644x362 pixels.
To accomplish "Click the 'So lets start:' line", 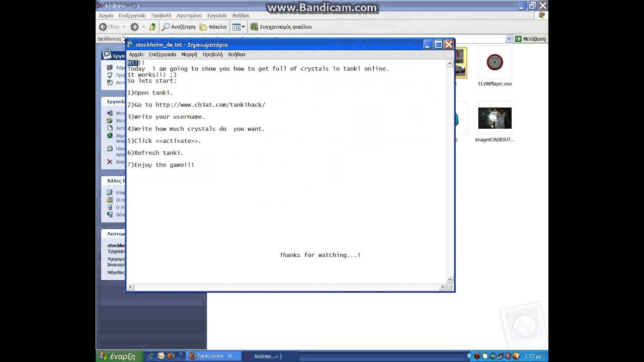I will tap(152, 80).
